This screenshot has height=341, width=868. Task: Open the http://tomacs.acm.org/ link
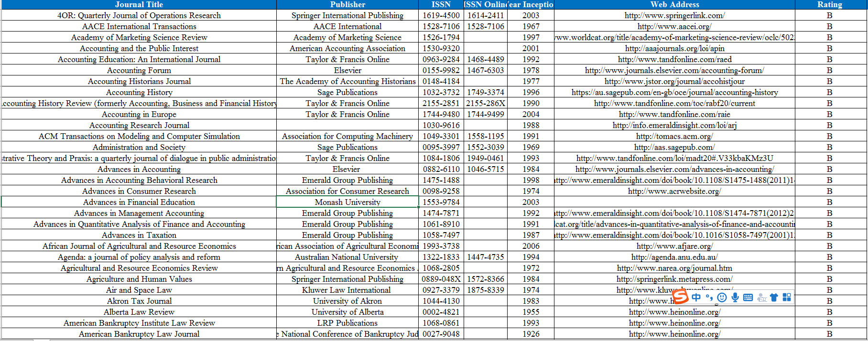coord(674,136)
